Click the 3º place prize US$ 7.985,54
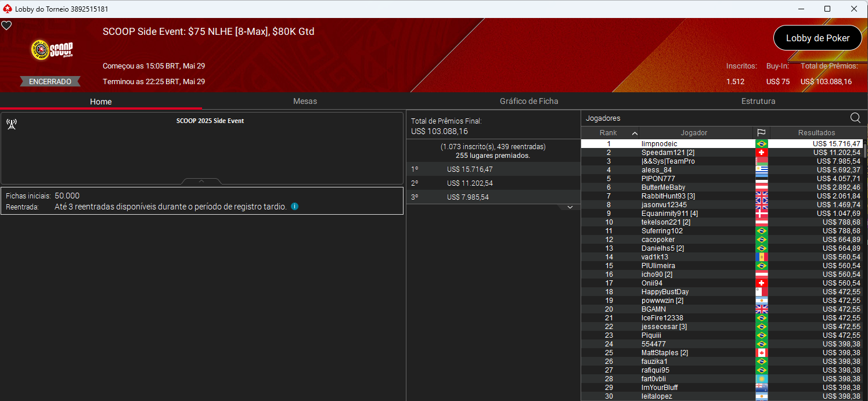 click(x=468, y=197)
